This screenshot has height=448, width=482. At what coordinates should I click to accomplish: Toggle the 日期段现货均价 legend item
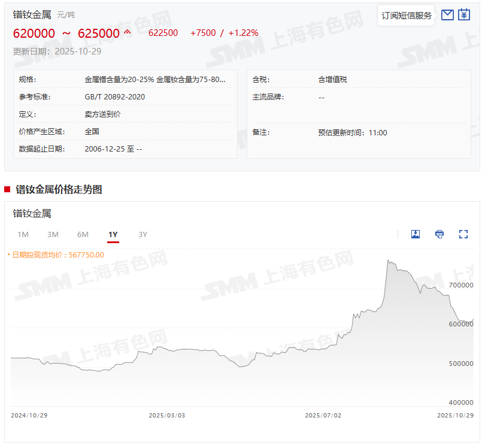[x=57, y=255]
